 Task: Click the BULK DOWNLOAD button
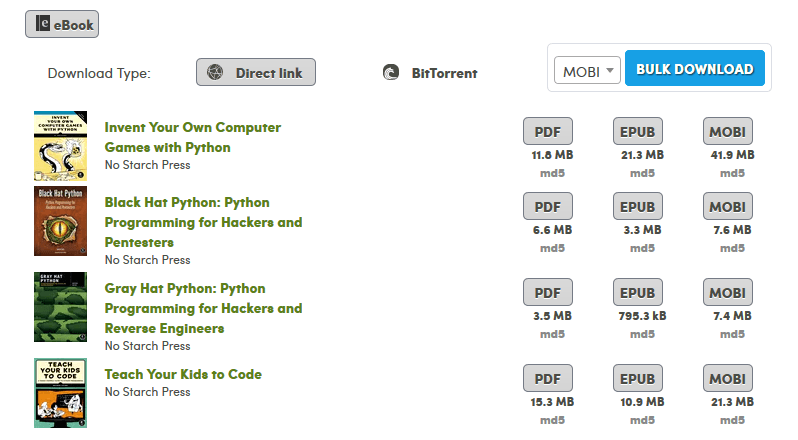tap(695, 68)
